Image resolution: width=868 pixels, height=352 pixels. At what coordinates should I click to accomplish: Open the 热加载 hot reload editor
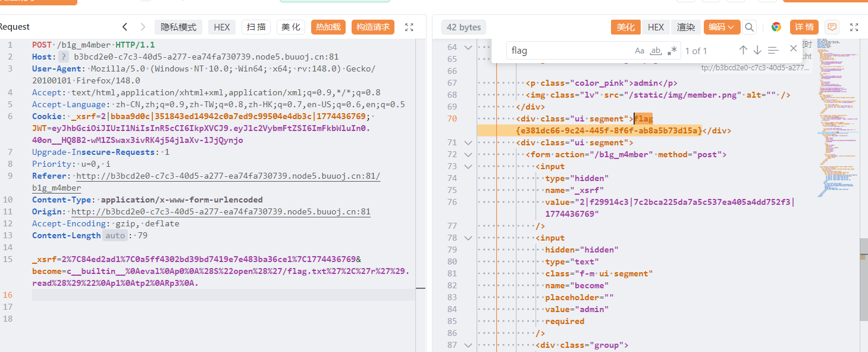point(328,27)
